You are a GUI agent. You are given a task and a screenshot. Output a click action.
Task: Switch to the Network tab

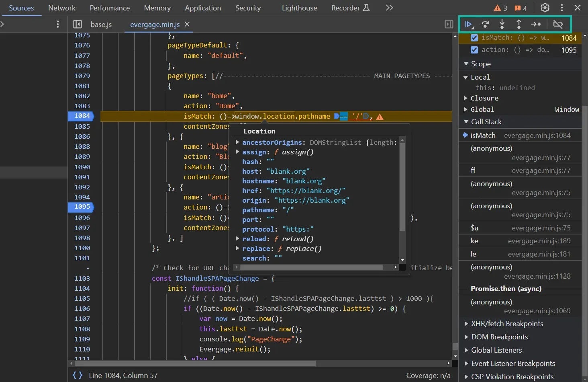tap(62, 8)
